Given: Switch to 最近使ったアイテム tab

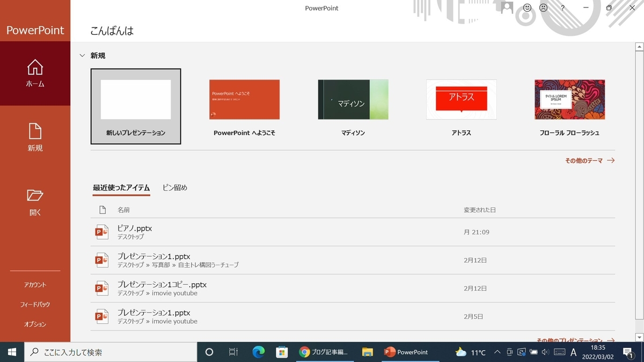Looking at the screenshot, I should (121, 188).
